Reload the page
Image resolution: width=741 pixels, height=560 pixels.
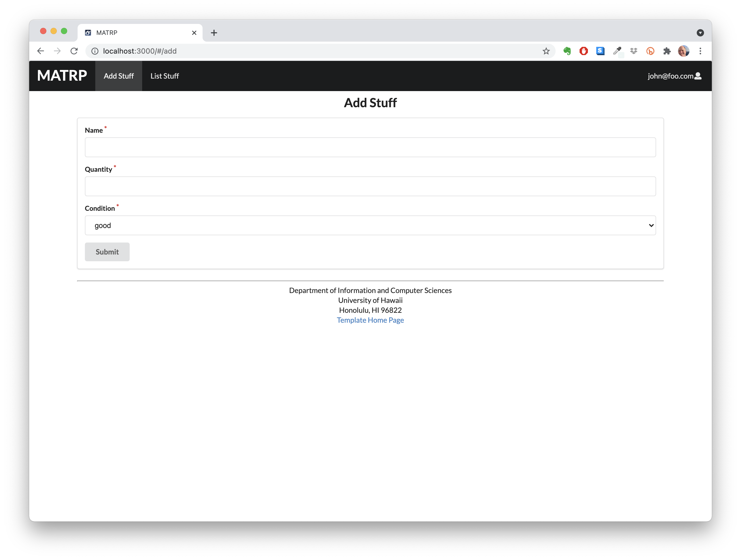[74, 51]
